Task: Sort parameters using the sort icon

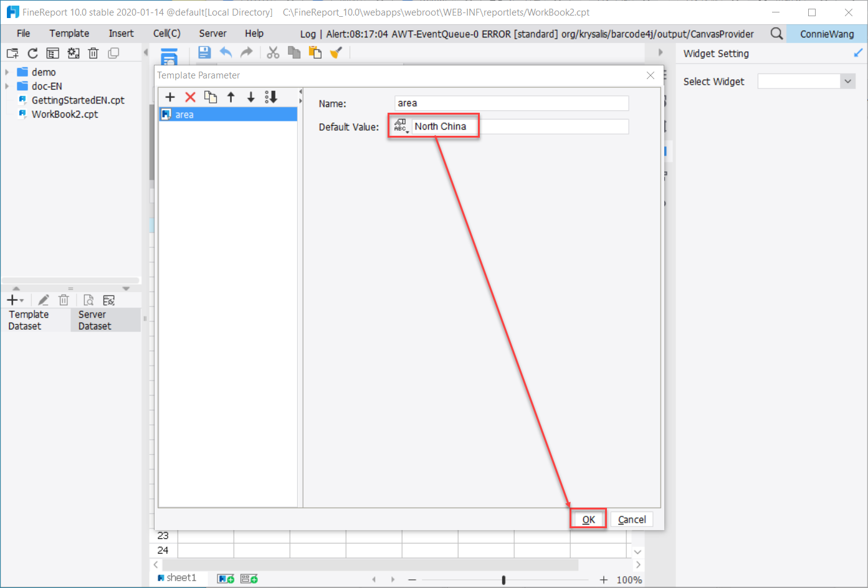Action: coord(270,97)
